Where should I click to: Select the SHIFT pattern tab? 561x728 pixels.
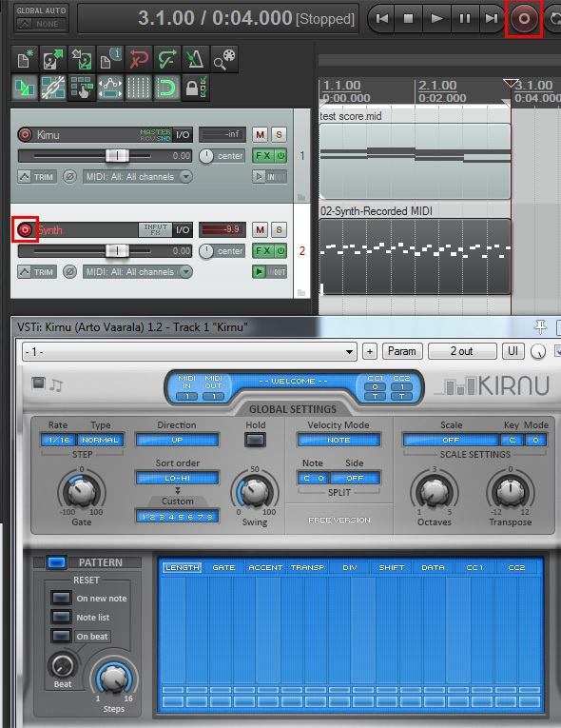(391, 567)
